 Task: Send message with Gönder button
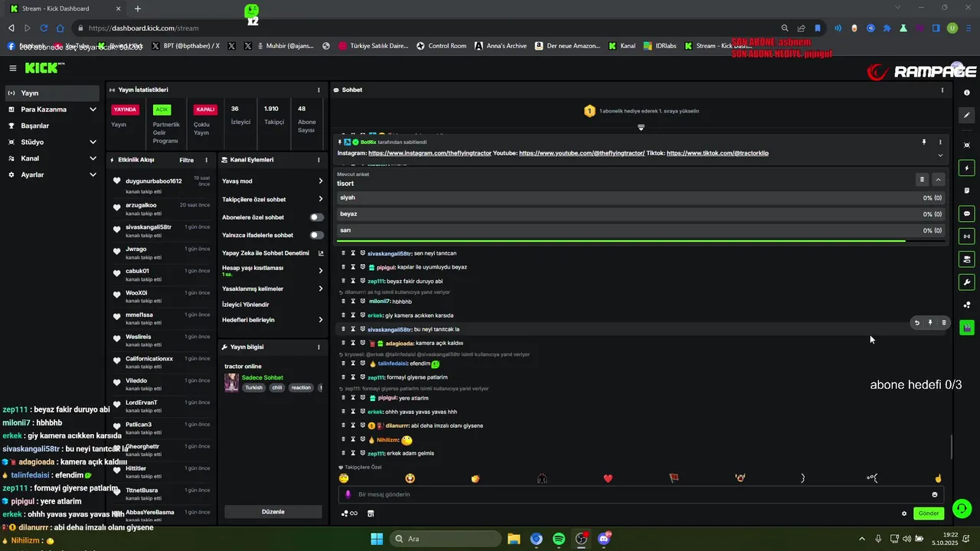tap(929, 514)
